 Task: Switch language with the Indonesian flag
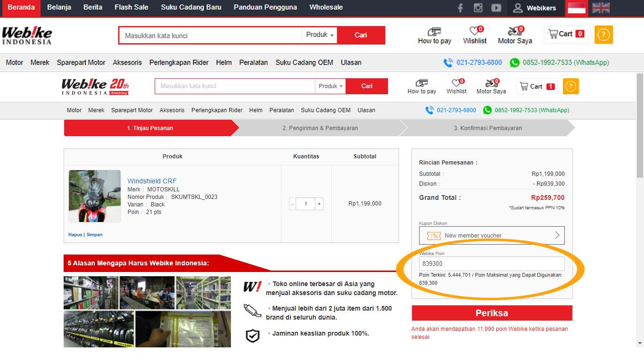click(576, 8)
